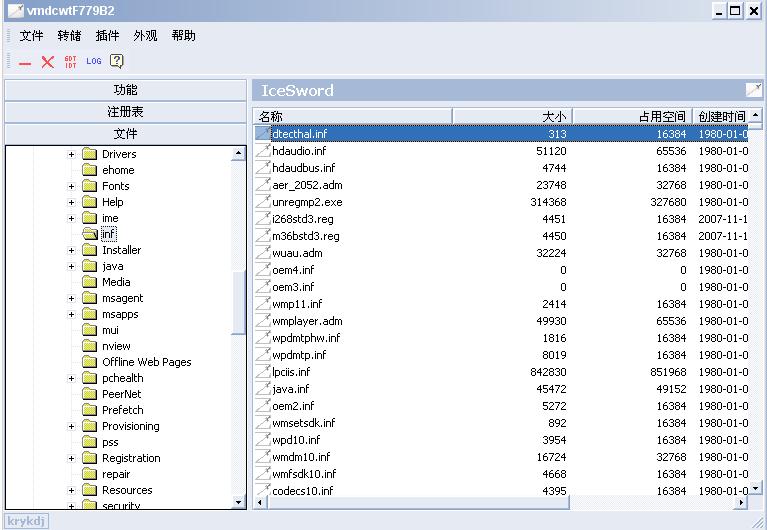Click the file icon of java.inf
Image resolution: width=767 pixels, height=530 pixels.
tap(263, 389)
